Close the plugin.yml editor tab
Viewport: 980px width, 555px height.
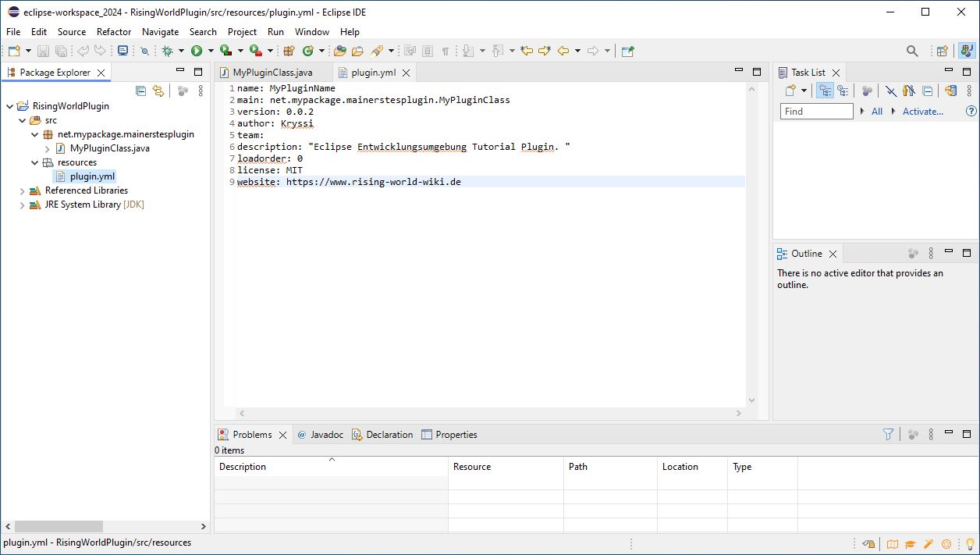click(x=406, y=73)
